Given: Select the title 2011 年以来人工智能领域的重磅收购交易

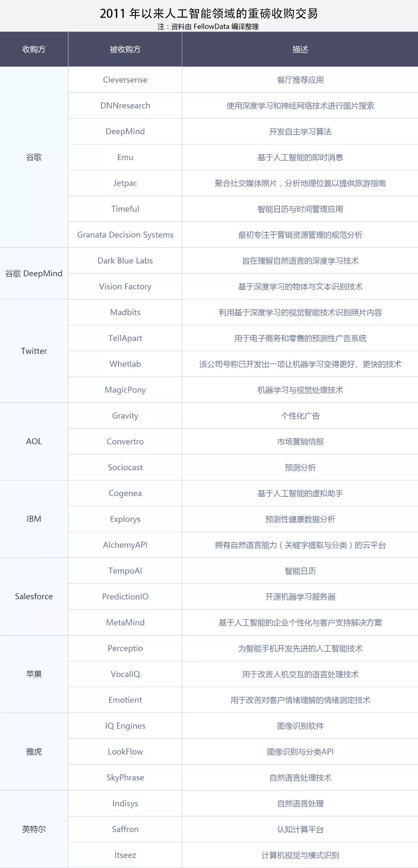Looking at the screenshot, I should (x=209, y=13).
